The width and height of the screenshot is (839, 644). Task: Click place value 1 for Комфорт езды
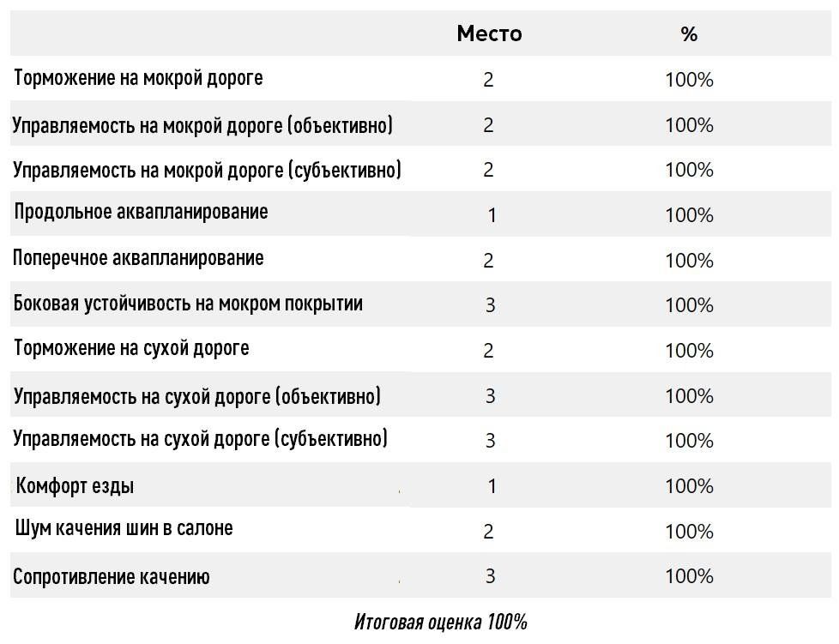pos(492,486)
